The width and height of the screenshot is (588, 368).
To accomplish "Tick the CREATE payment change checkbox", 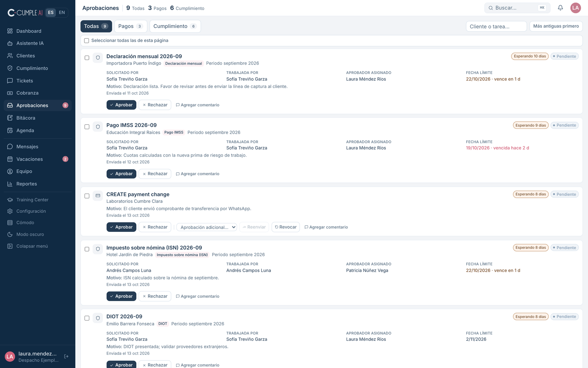I will coord(87,196).
